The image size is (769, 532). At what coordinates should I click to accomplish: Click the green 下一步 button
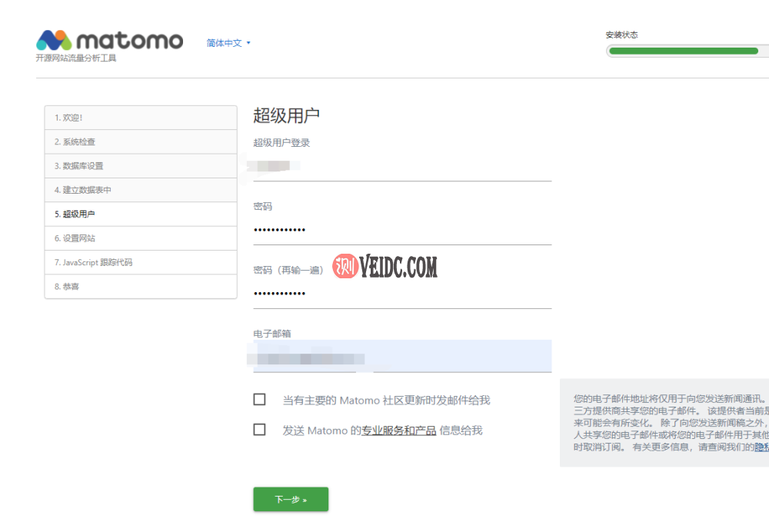[291, 499]
